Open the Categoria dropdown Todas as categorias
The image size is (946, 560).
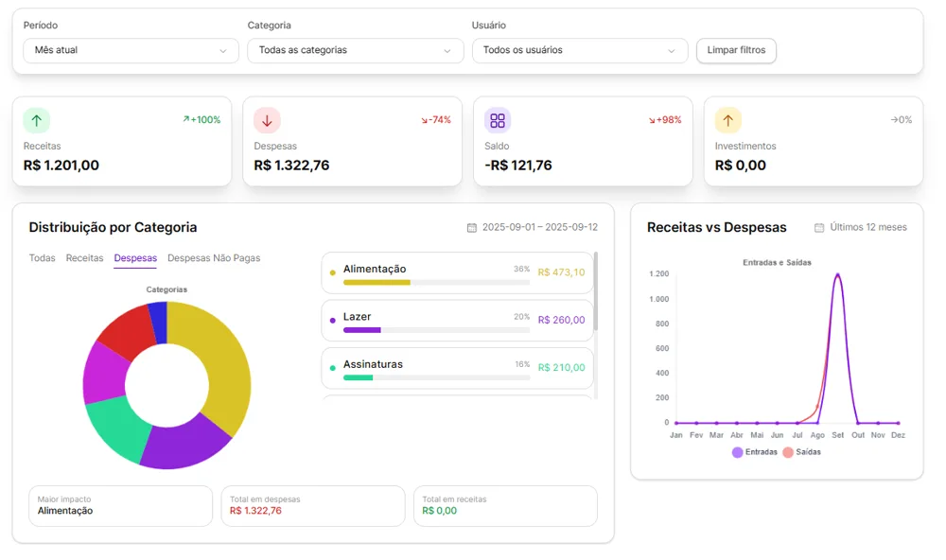tap(356, 51)
